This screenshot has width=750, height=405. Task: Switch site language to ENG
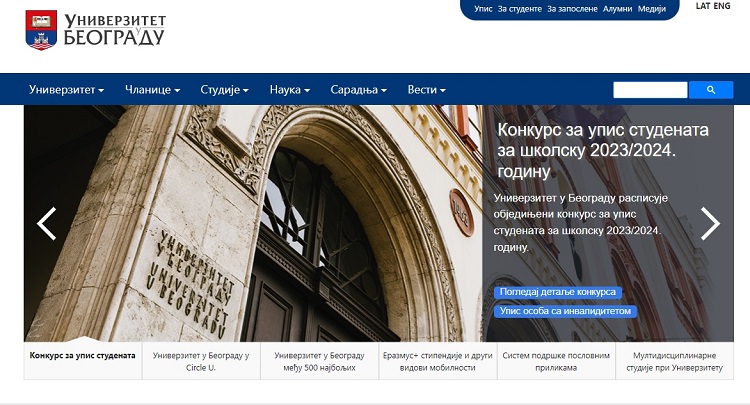tap(722, 6)
